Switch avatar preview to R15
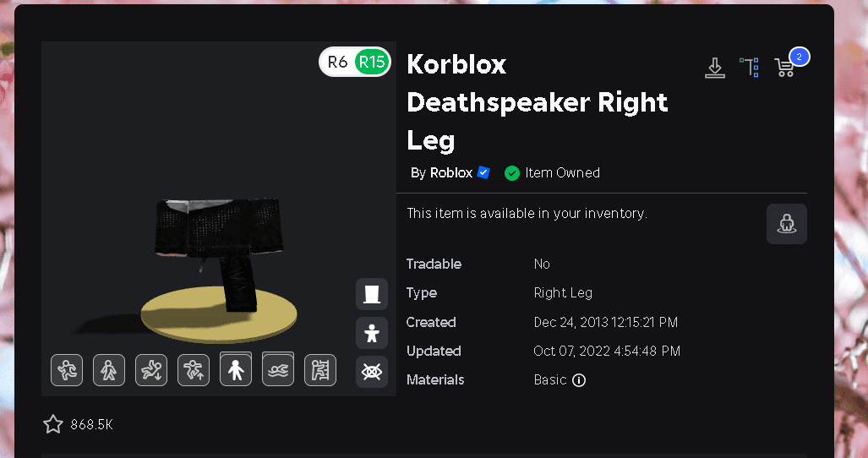 pos(372,62)
